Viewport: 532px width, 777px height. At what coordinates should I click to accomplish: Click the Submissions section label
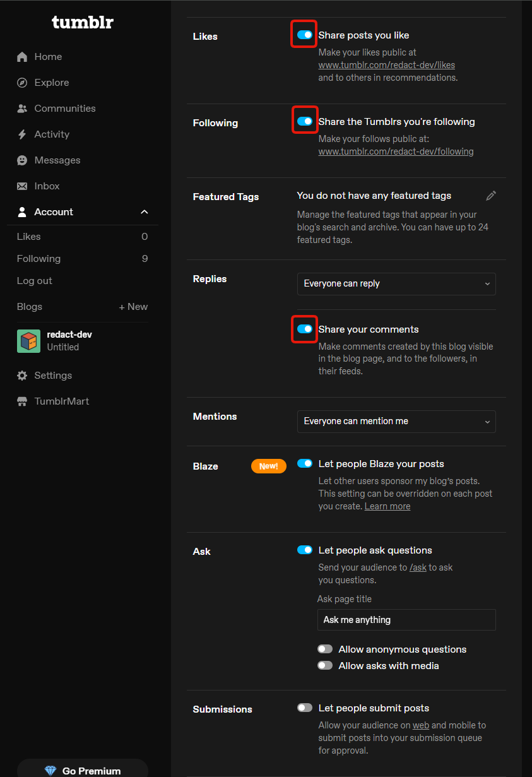(222, 709)
